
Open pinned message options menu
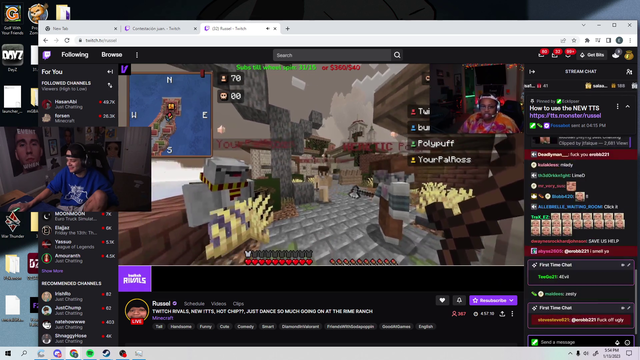618,107
